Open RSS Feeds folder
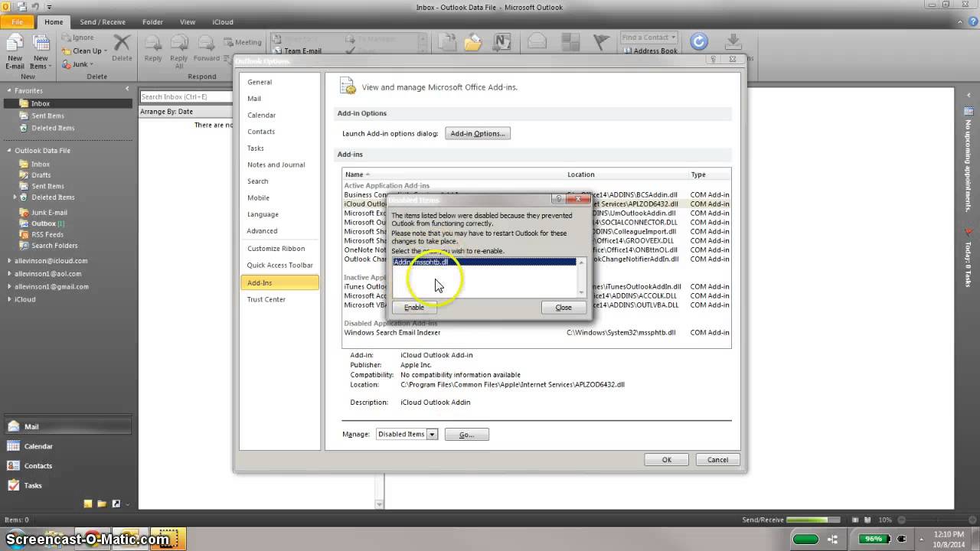This screenshot has width=980, height=551. coord(47,235)
